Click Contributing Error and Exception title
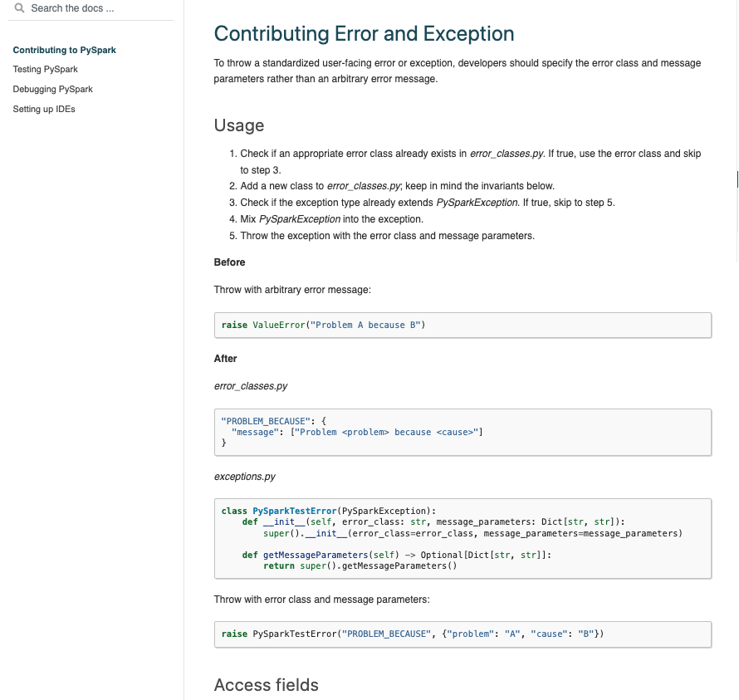The image size is (739, 700). (x=364, y=34)
